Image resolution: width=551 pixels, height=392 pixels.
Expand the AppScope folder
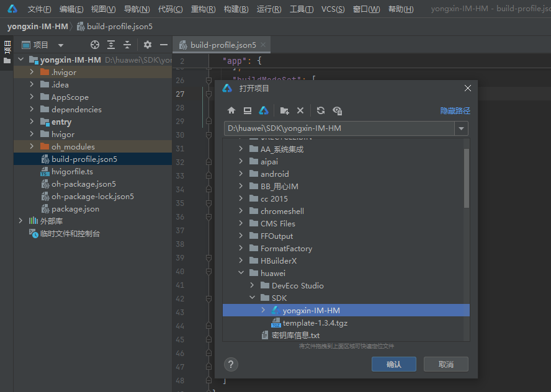click(x=32, y=97)
